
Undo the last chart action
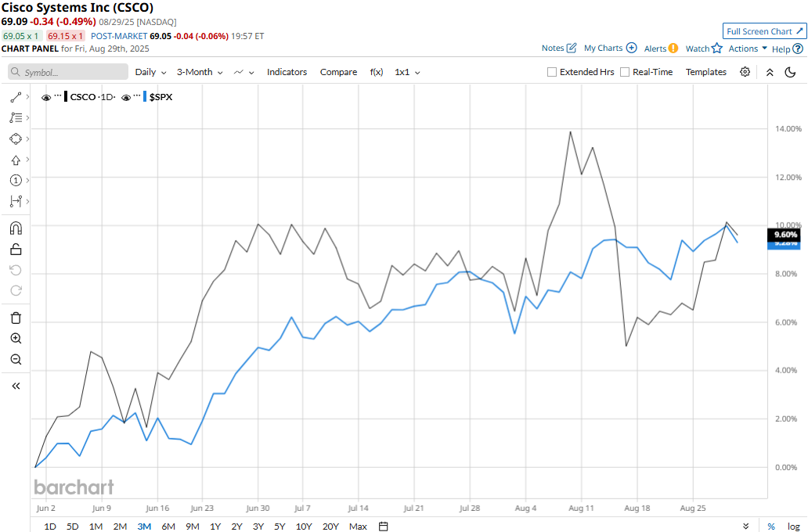(16, 271)
